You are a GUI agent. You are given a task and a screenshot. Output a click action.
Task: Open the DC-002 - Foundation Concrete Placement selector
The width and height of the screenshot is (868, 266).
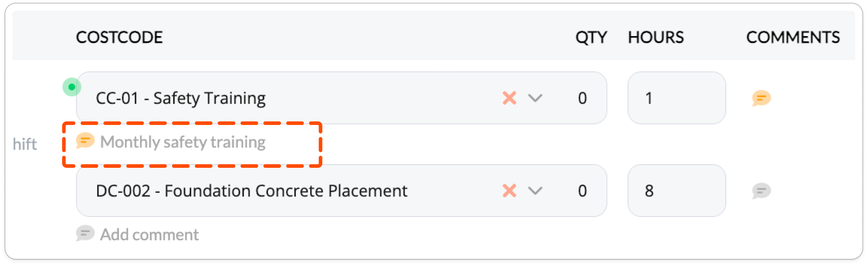[251, 191]
